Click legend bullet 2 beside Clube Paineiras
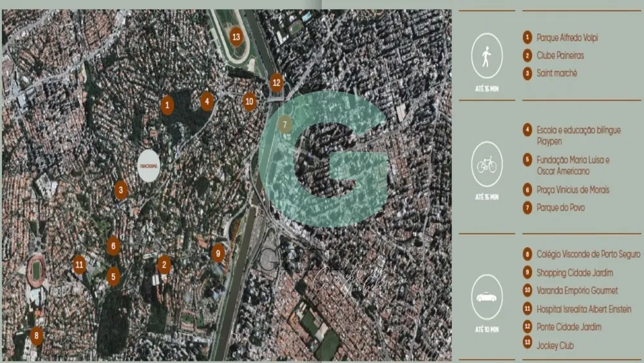The width and height of the screenshot is (644, 363). click(527, 55)
